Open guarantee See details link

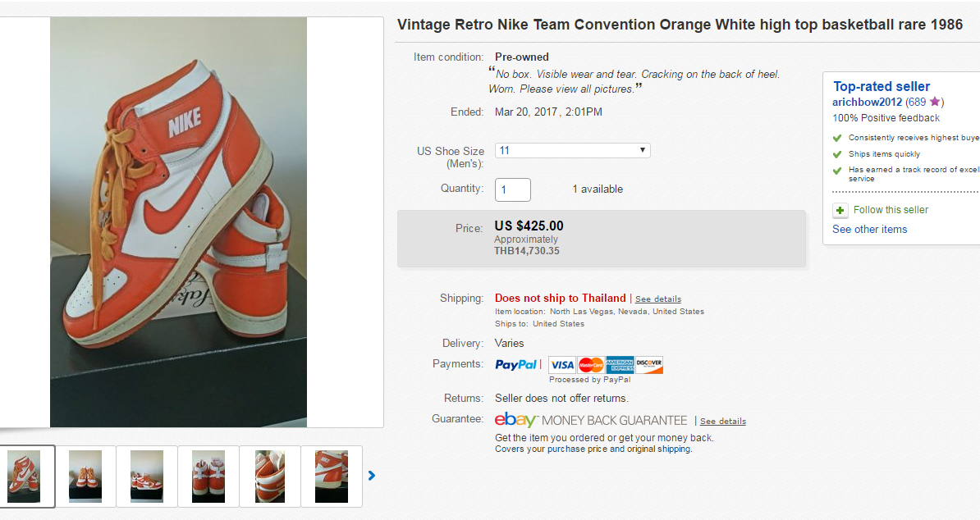723,422
